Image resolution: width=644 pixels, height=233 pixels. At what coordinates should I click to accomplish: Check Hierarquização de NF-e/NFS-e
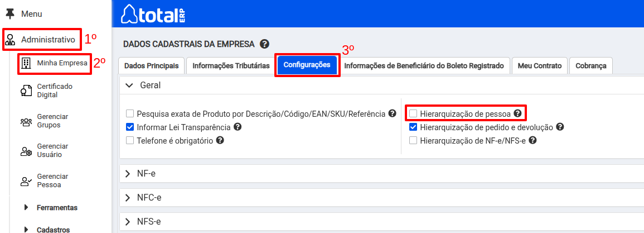tap(413, 140)
